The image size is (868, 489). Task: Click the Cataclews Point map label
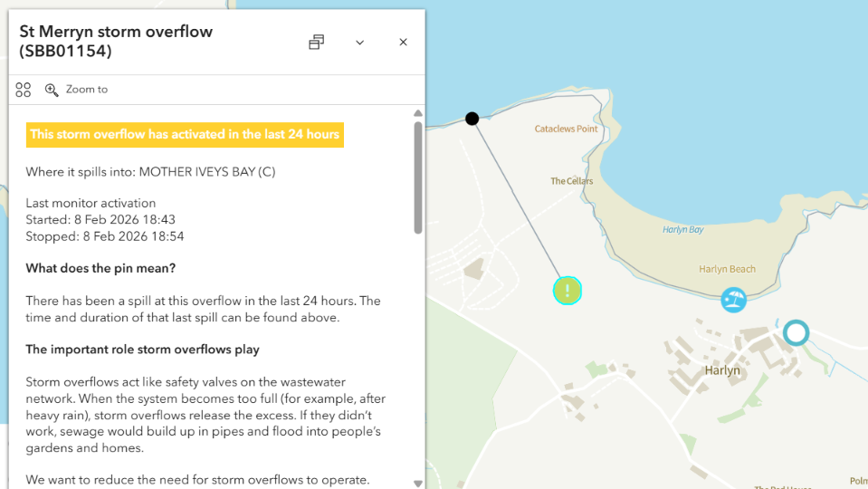567,129
